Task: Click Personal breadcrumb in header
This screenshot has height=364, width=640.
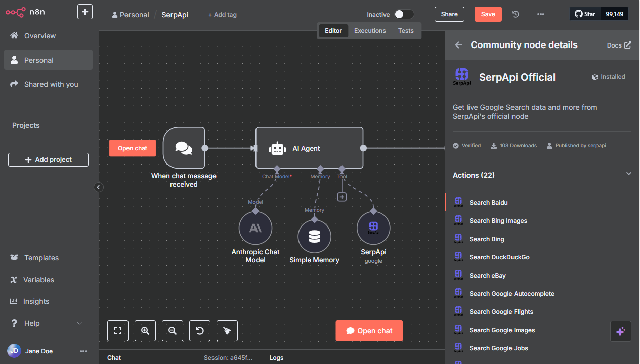Action: point(131,15)
